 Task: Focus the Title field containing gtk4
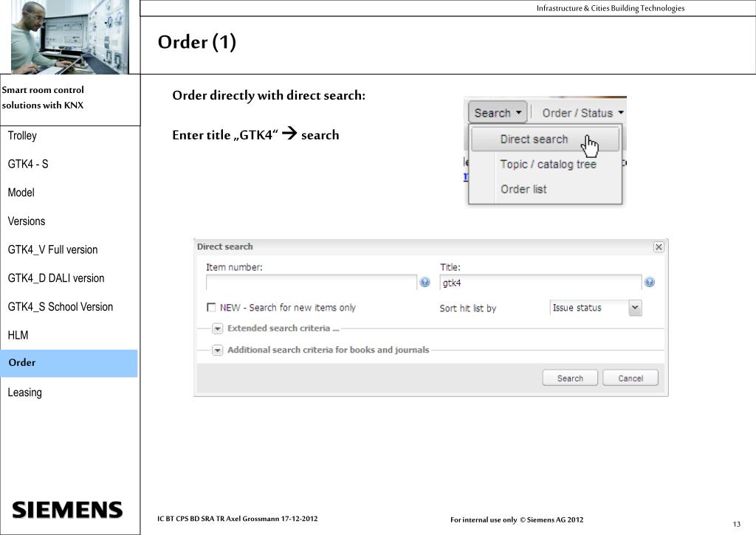click(x=540, y=283)
